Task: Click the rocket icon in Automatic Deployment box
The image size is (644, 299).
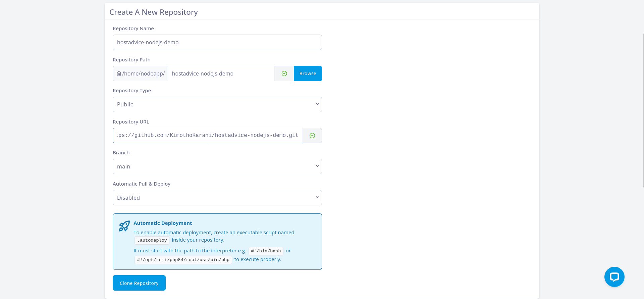Action: (x=124, y=226)
